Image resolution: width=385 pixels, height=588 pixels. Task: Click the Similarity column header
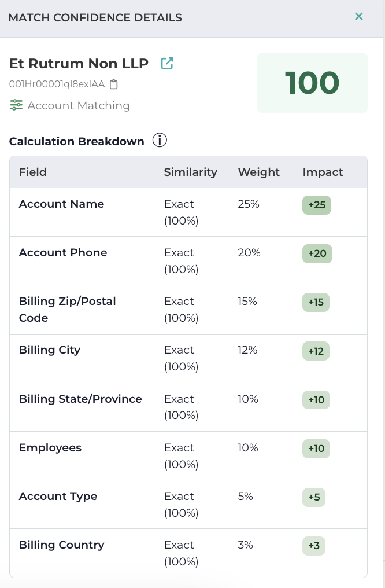[190, 172]
